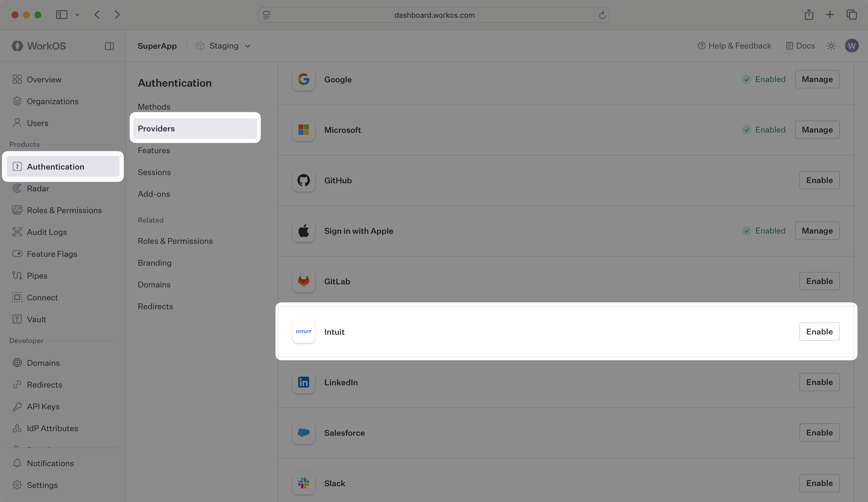868x502 pixels.
Task: Select the Feature Flags icon
Action: [x=17, y=254]
